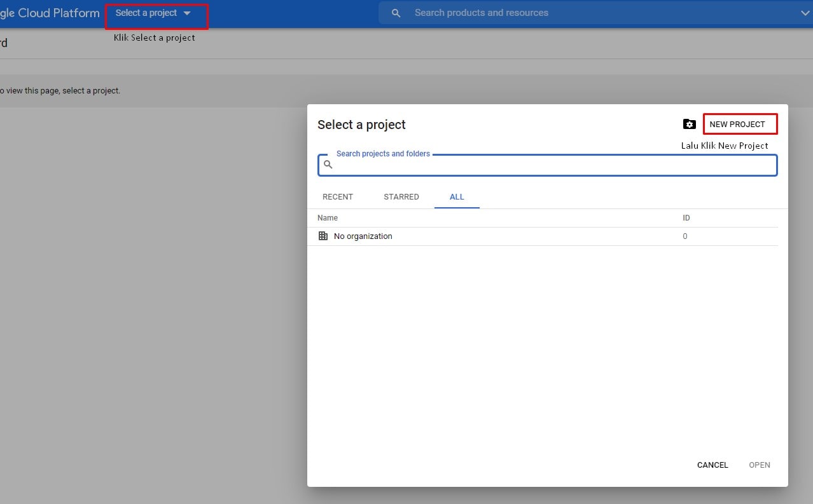Select the No organization row
This screenshot has height=504, width=813.
click(x=363, y=236)
